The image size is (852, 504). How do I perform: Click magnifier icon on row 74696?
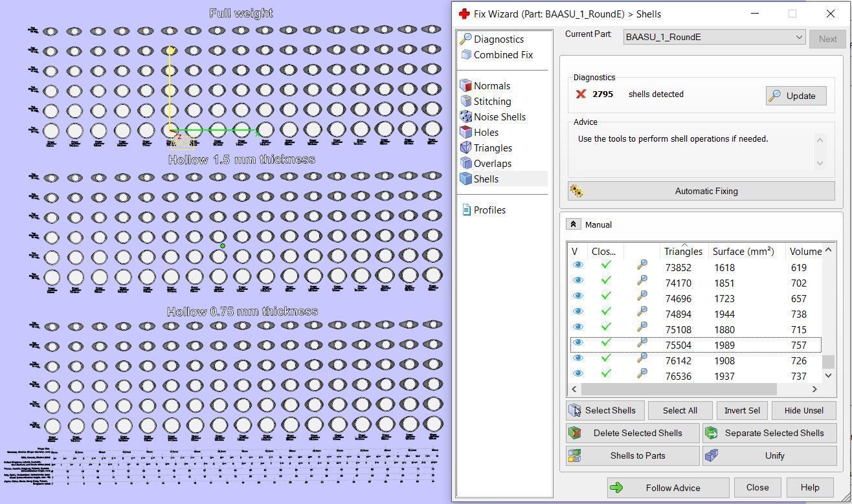[x=642, y=296]
